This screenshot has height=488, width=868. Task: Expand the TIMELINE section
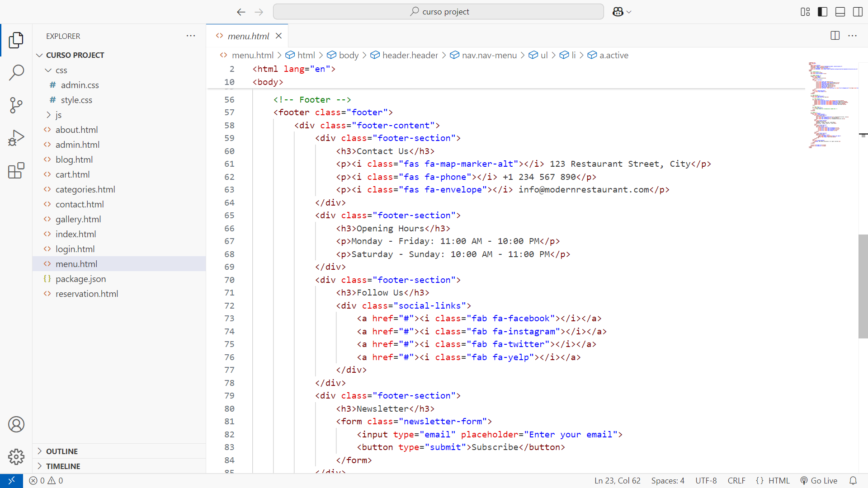point(119,466)
